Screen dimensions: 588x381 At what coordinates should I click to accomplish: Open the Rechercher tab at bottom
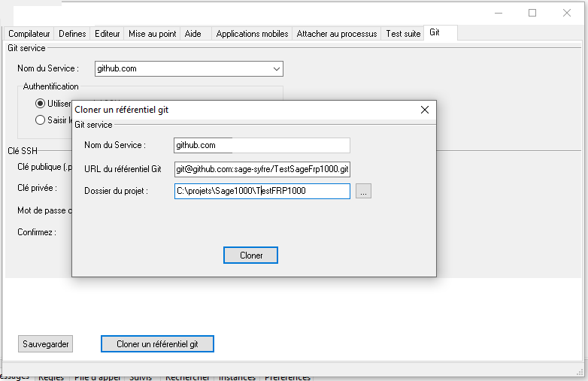tap(187, 377)
